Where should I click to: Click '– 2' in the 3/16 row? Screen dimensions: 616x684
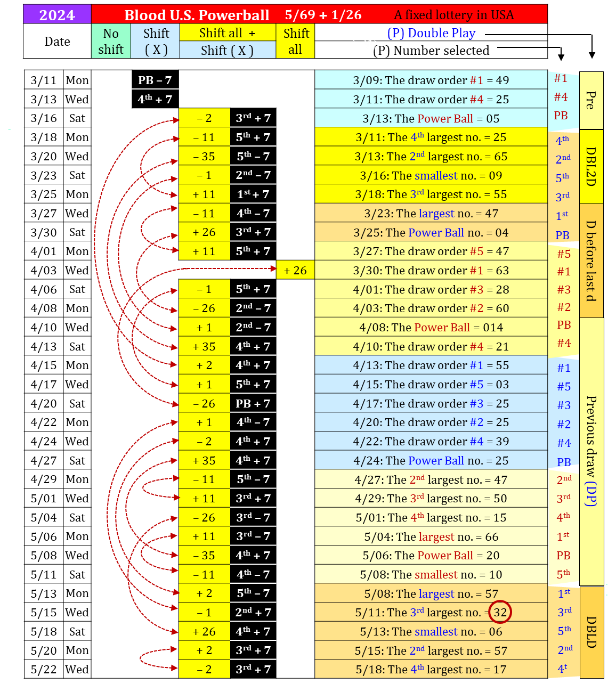(204, 118)
